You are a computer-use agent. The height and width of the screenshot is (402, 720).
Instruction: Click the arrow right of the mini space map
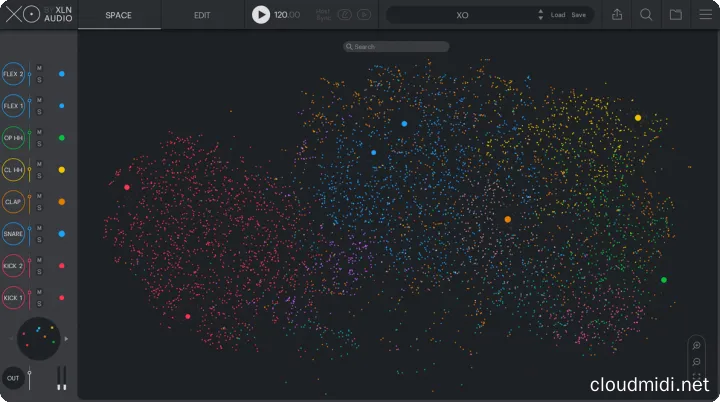(66, 339)
